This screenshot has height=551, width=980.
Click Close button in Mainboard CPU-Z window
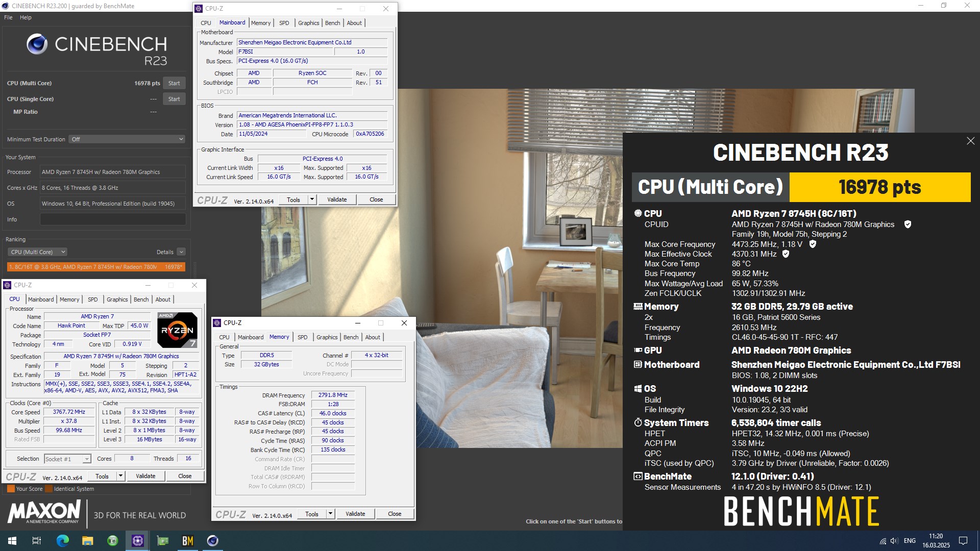click(x=376, y=199)
